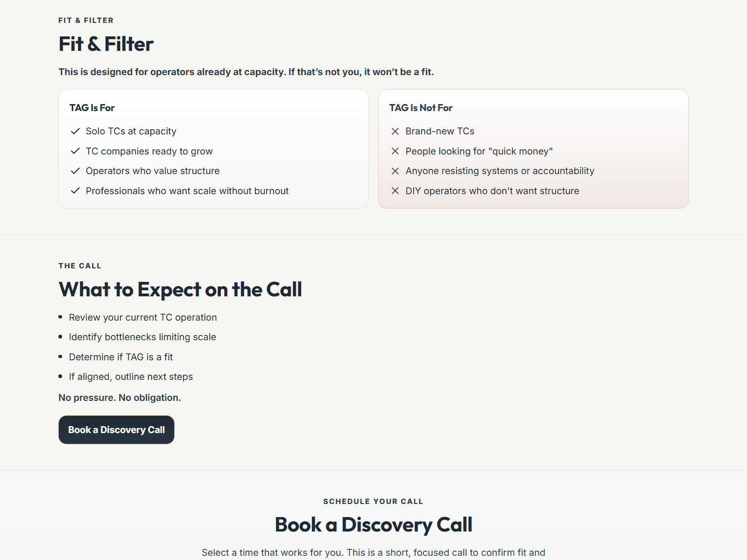Click the centered Book a Discovery Call heading

[x=373, y=525]
